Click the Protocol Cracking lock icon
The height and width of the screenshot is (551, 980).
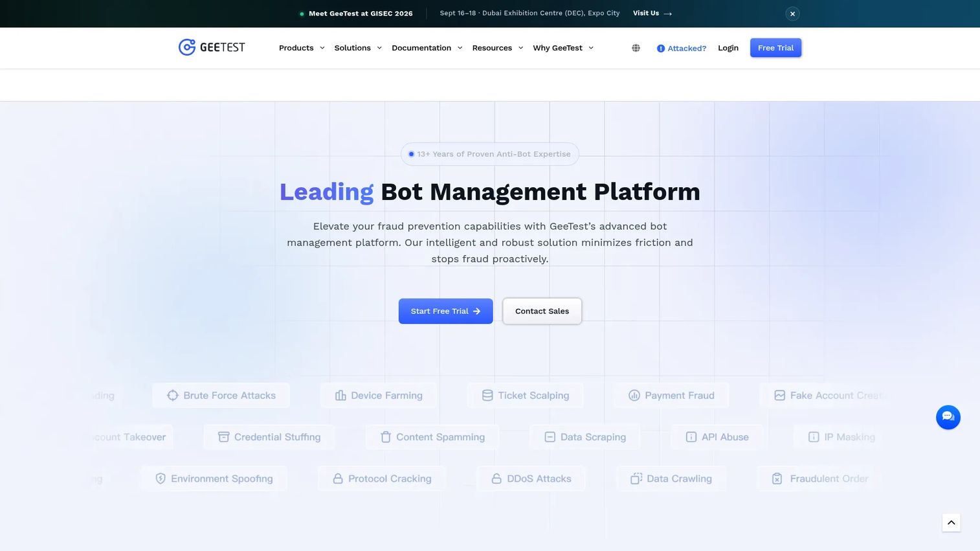(x=338, y=478)
